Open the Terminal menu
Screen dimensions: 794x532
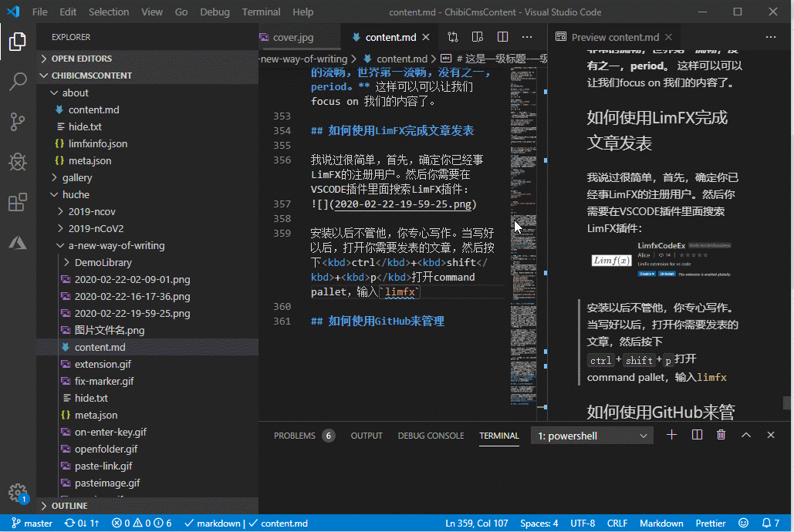click(262, 12)
